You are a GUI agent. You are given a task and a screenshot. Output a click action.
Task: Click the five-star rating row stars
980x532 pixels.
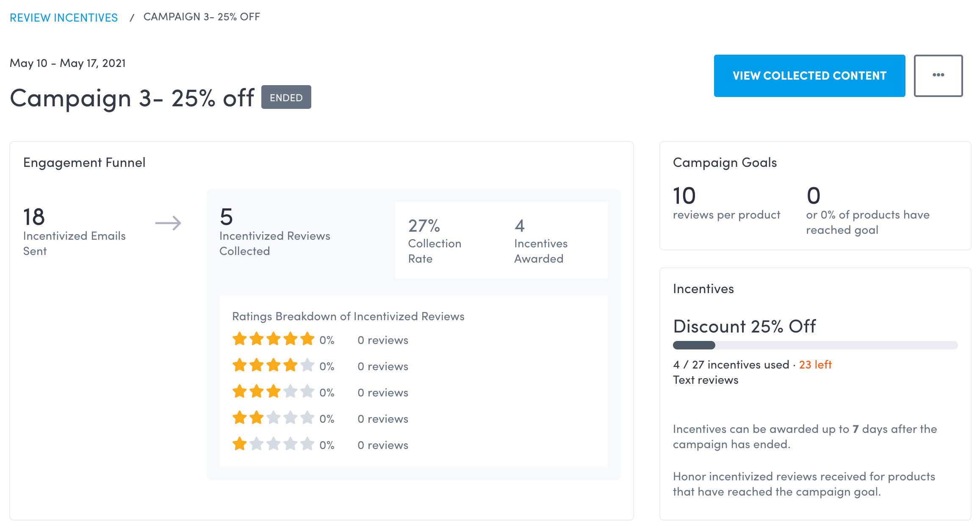tap(273, 339)
